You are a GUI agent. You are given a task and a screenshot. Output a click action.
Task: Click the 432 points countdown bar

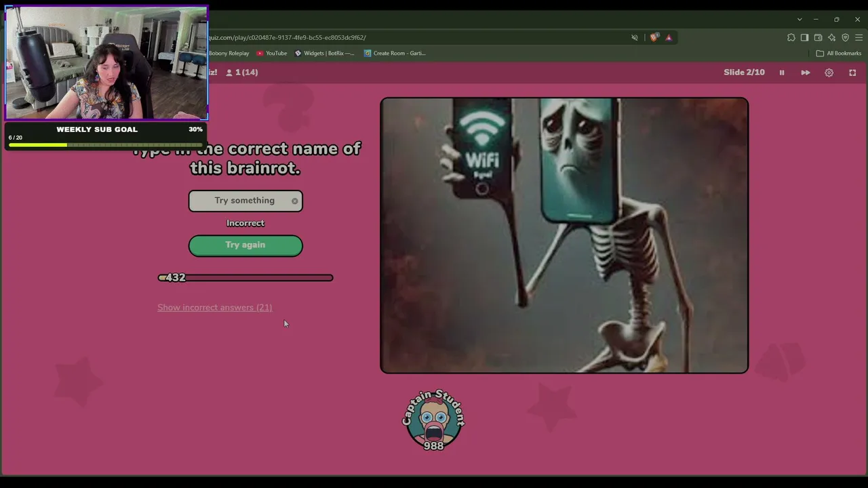pos(245,277)
